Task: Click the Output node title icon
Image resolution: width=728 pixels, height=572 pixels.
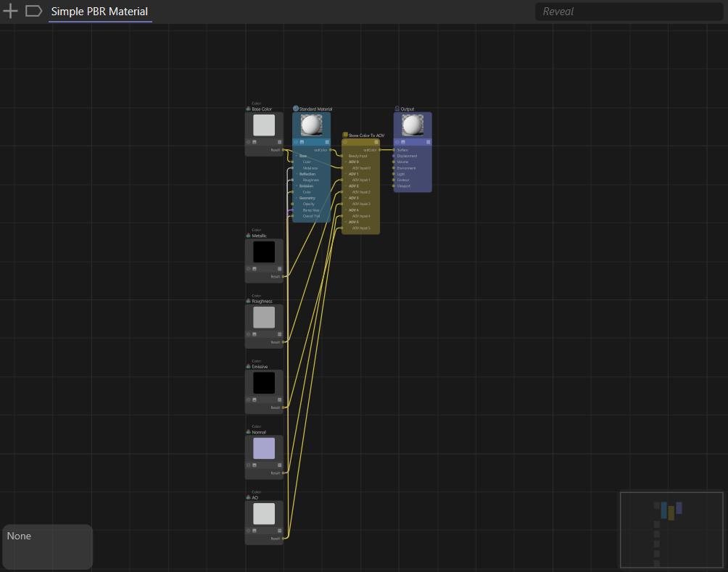Action: [x=397, y=109]
